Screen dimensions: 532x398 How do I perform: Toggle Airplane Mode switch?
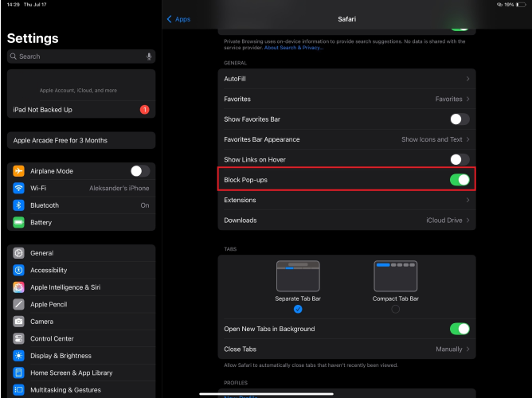point(140,171)
